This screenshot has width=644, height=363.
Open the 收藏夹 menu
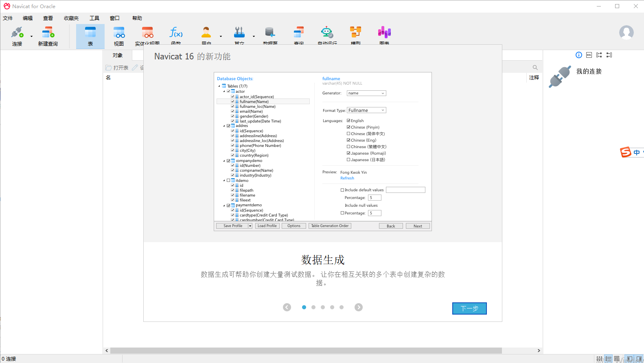coord(71,18)
